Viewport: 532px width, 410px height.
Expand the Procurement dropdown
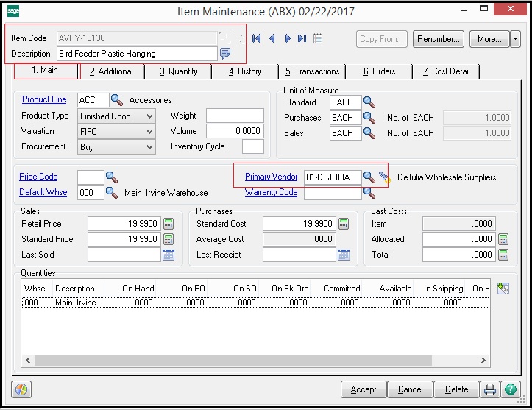(150, 147)
